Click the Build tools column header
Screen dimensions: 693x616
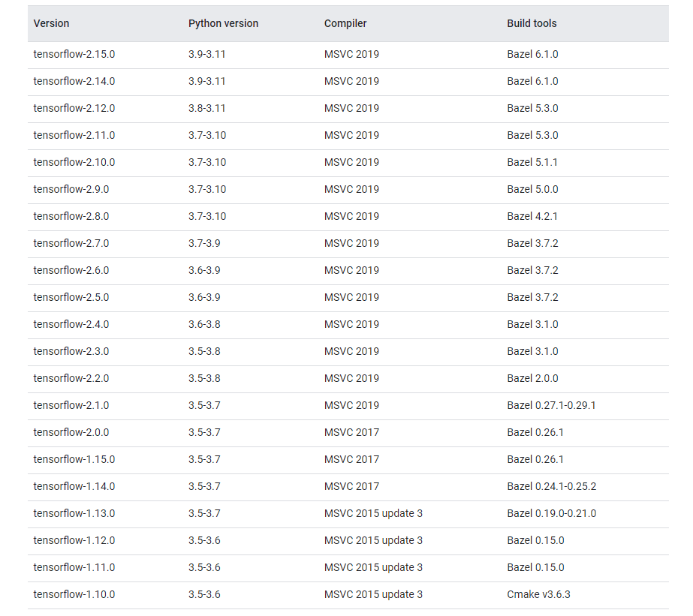click(x=532, y=23)
